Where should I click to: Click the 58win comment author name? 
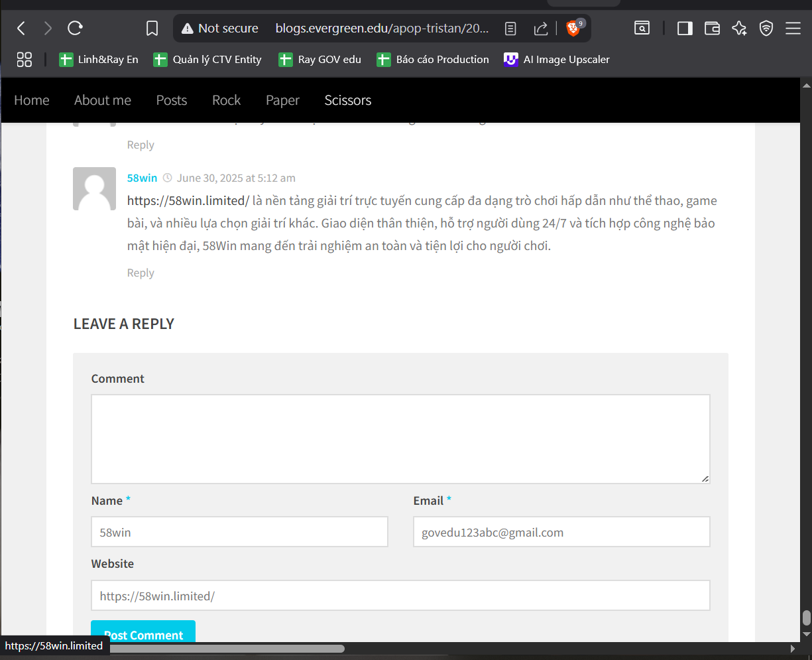pos(142,178)
